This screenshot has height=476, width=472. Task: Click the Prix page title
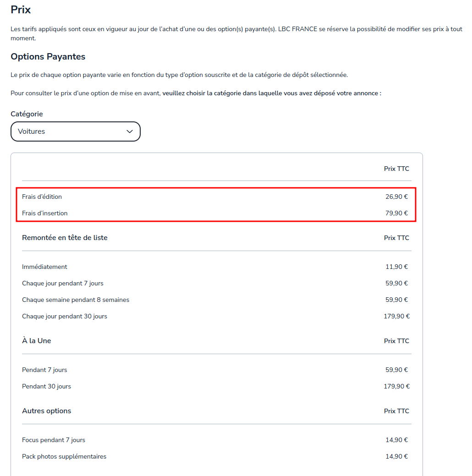point(21,10)
